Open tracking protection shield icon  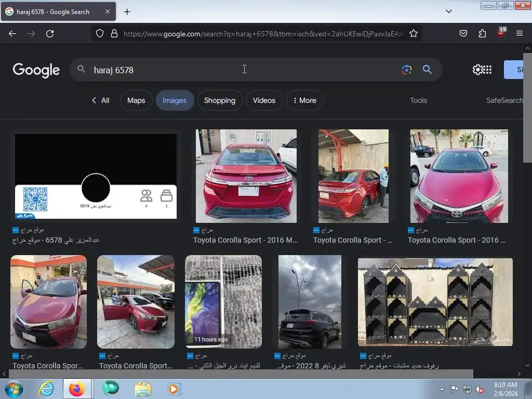coord(99,33)
